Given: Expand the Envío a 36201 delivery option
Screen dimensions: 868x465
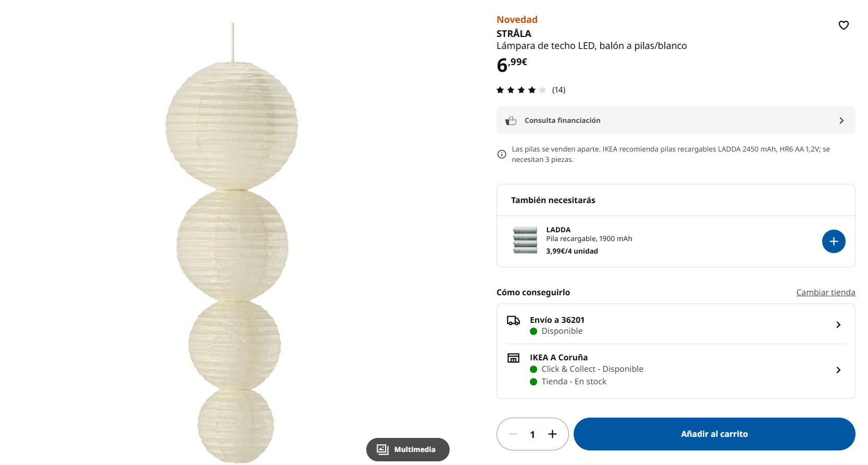Looking at the screenshot, I should coord(838,325).
